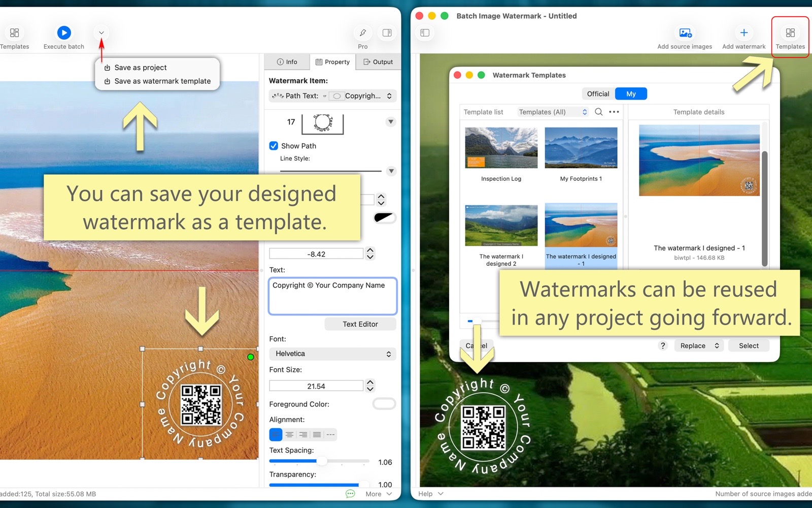Viewport: 812px width, 508px height.
Task: Open the template list ellipsis options
Action: (x=614, y=112)
